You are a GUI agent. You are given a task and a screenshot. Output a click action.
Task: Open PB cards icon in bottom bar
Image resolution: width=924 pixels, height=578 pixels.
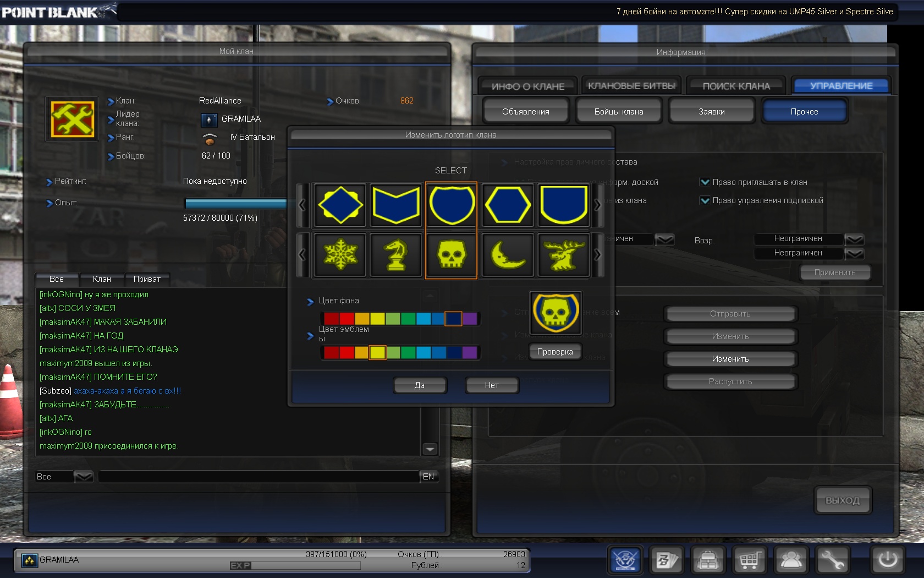[667, 560]
